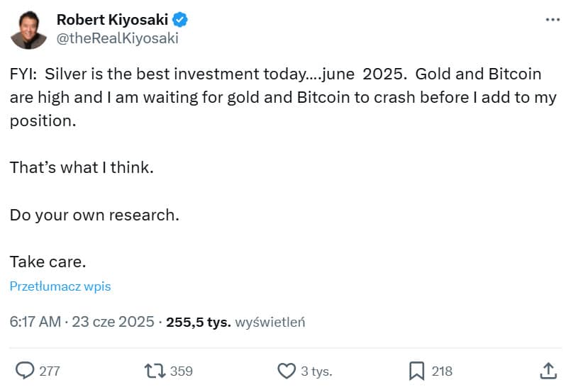The width and height of the screenshot is (578, 392).
Task: Open the 6:17 AM timestamp link
Action: pyautogui.click(x=35, y=322)
